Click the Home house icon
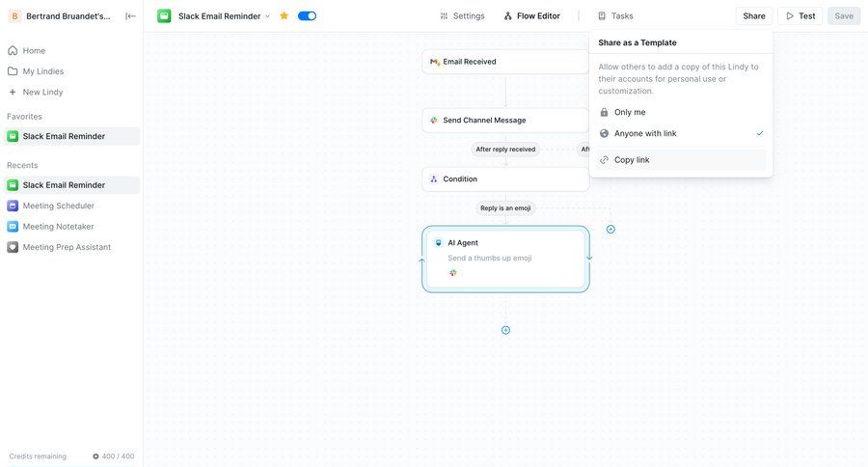This screenshot has height=467, width=868. pyautogui.click(x=13, y=50)
